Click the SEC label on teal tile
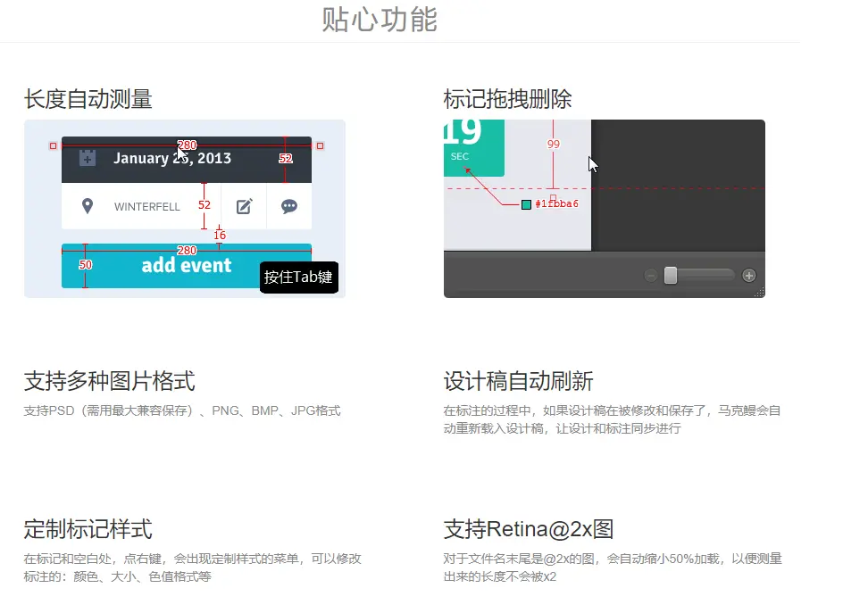Viewport: 868px width, 613px height. tap(460, 156)
